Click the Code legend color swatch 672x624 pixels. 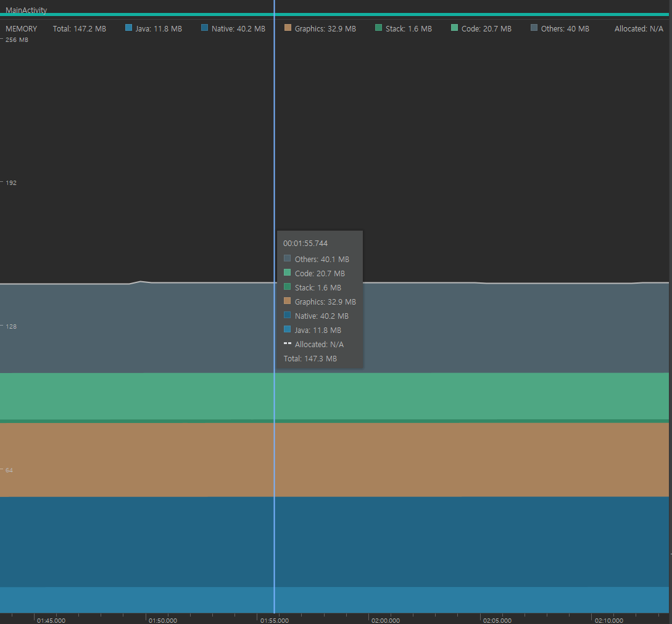coord(454,28)
